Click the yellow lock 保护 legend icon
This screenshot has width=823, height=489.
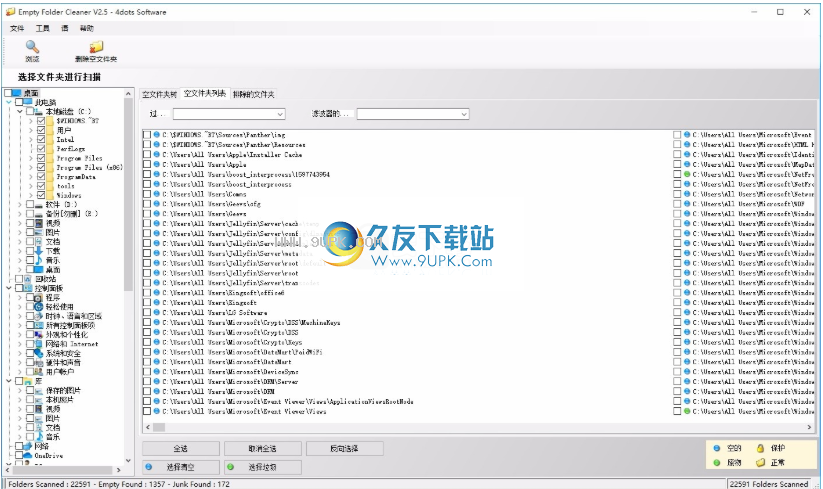(760, 448)
